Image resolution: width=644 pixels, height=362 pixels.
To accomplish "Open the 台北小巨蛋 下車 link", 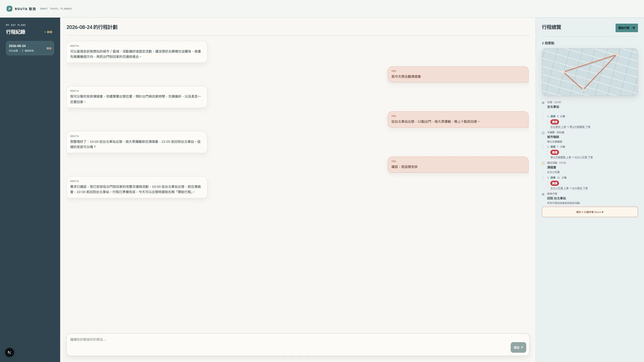I will tap(584, 157).
